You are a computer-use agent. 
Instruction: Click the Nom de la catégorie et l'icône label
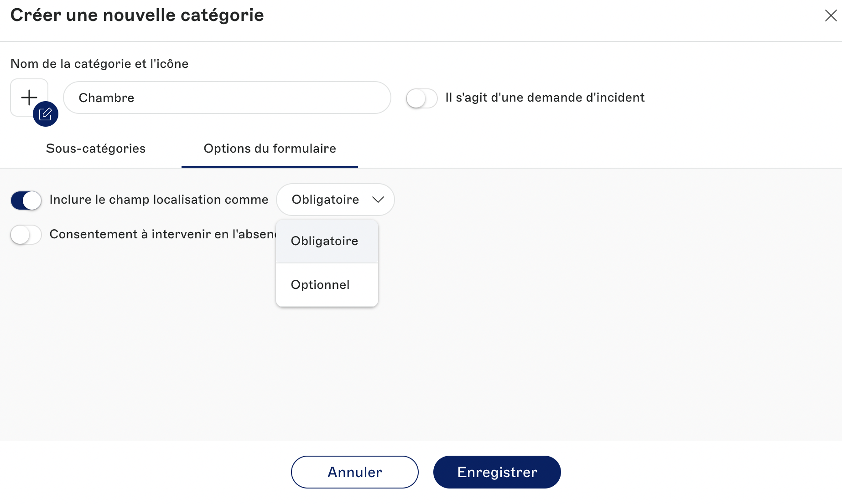pyautogui.click(x=99, y=64)
